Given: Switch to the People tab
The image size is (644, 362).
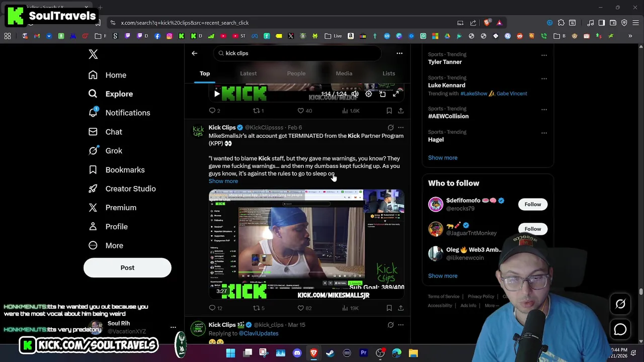Looking at the screenshot, I should 296,73.
